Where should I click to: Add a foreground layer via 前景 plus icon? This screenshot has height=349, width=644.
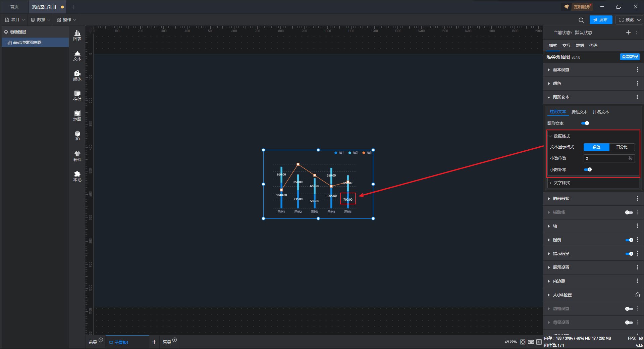pos(101,340)
